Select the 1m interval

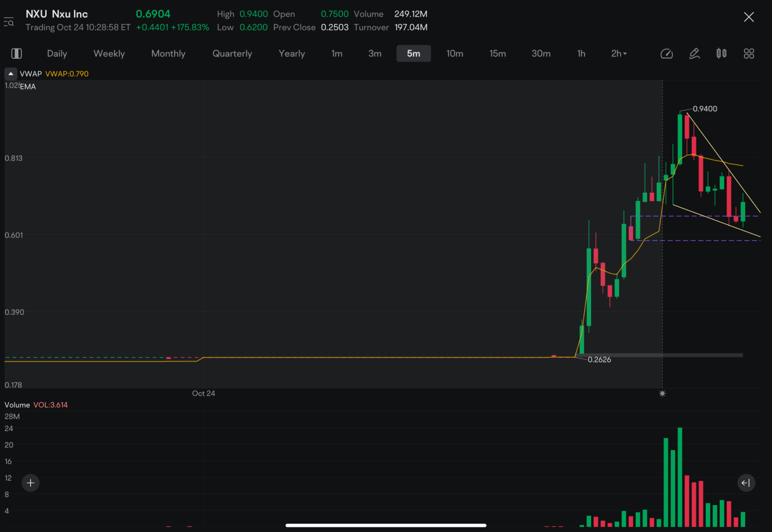click(337, 54)
